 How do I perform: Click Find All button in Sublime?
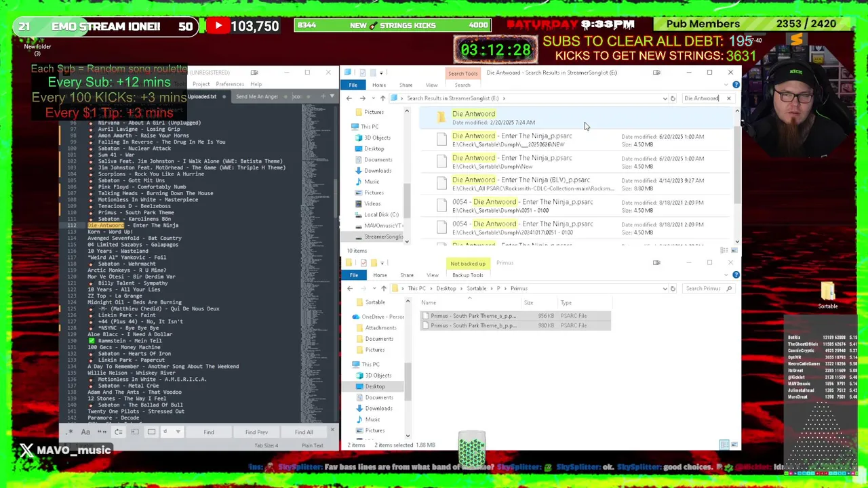tap(304, 432)
